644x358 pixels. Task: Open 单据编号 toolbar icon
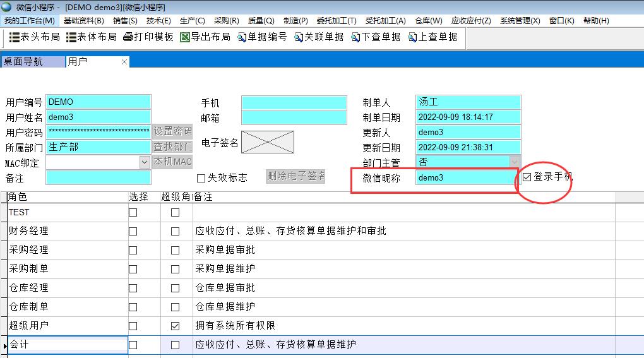click(242, 37)
